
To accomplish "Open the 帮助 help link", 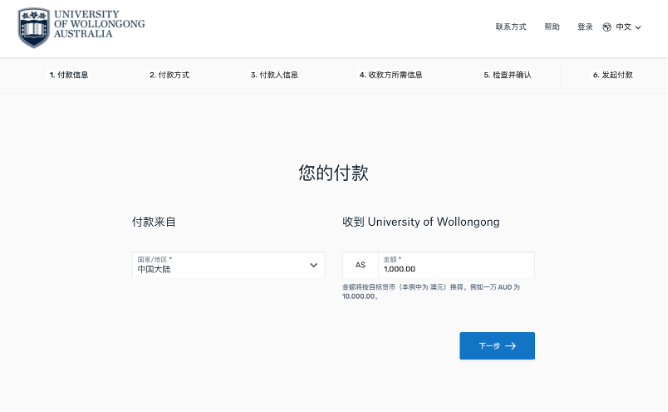I will pyautogui.click(x=552, y=27).
